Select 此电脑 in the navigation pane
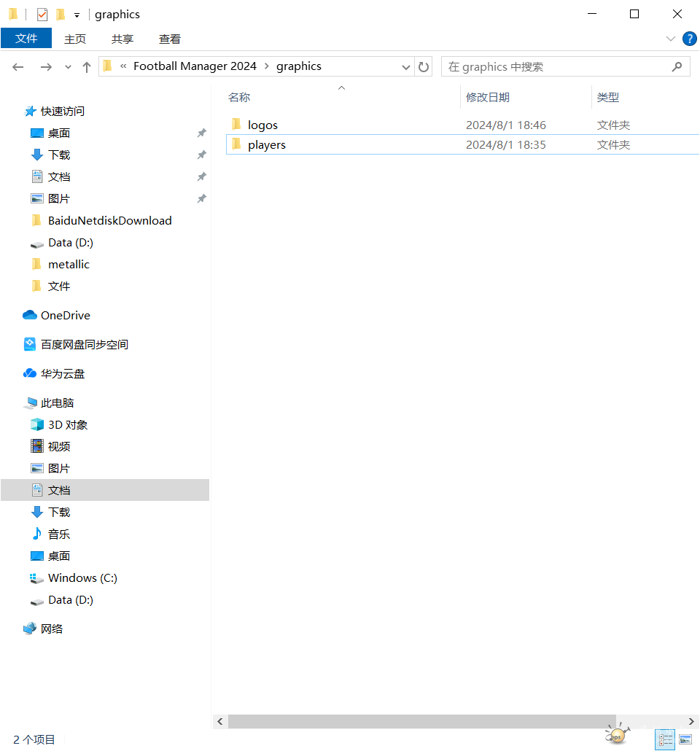Screen dimensions: 700x751 (57, 403)
